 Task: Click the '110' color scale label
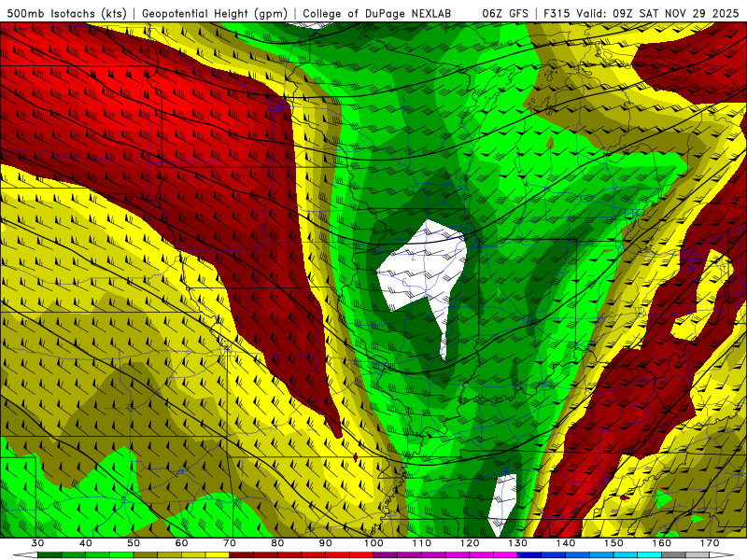coord(422,543)
